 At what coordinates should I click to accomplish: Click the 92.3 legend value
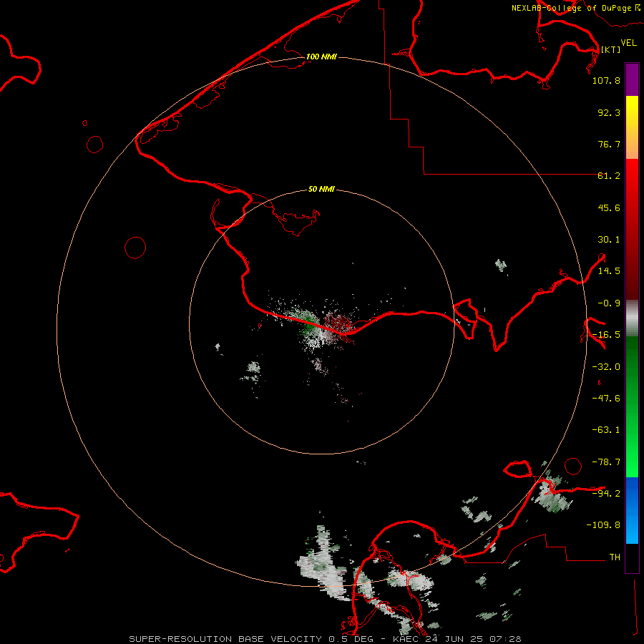pyautogui.click(x=609, y=112)
